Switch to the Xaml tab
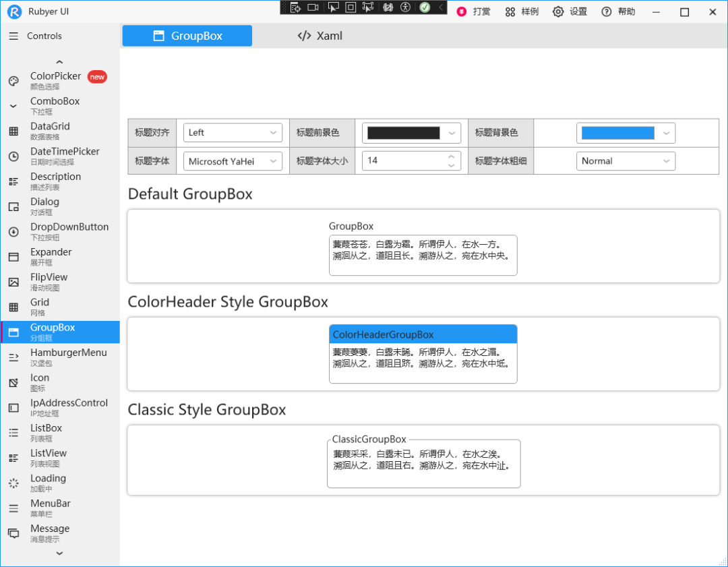This screenshot has height=567, width=728. pyautogui.click(x=319, y=35)
